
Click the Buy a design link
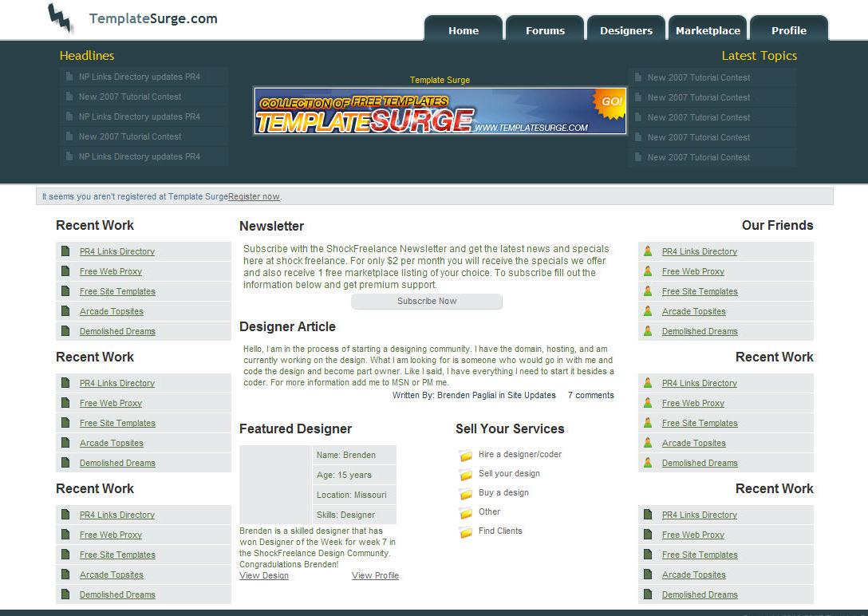(x=503, y=492)
